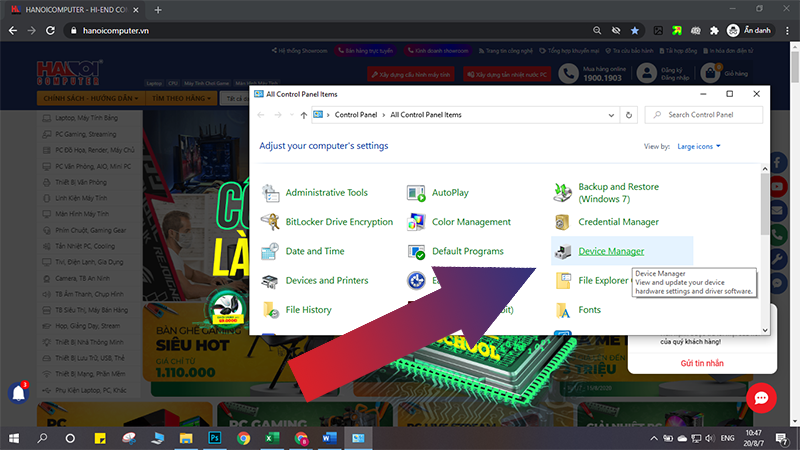Open Backup and Restore (Windows 7) icon

[563, 193]
